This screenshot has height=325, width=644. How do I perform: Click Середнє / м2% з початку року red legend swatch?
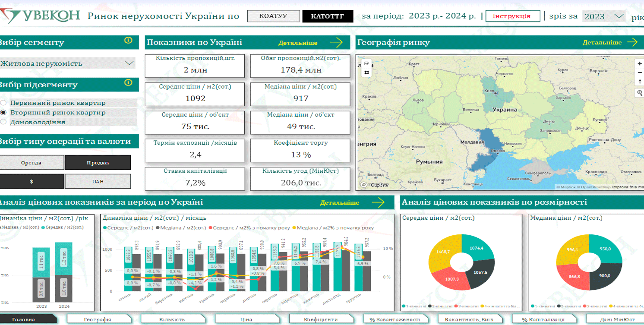coord(211,228)
